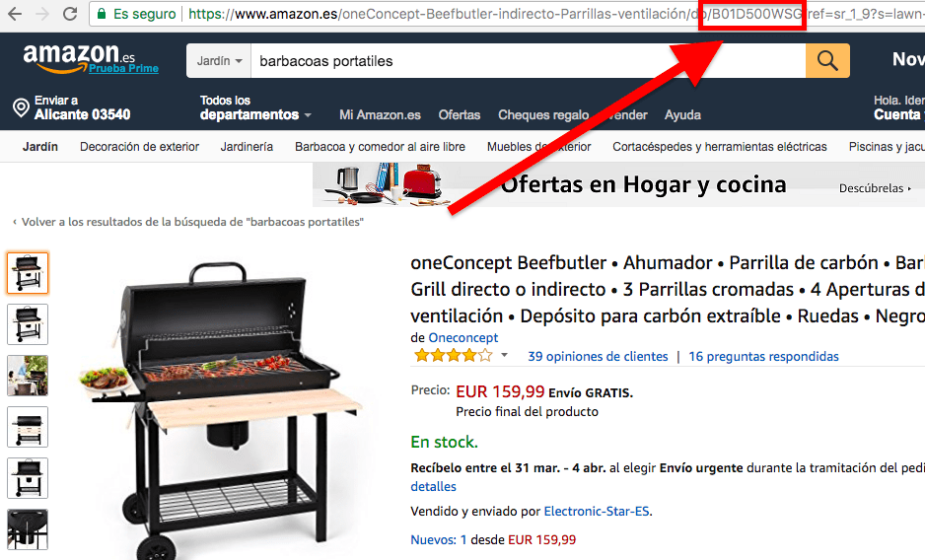Follow the Oneconcept brand link
Image resolution: width=925 pixels, height=560 pixels.
(463, 337)
